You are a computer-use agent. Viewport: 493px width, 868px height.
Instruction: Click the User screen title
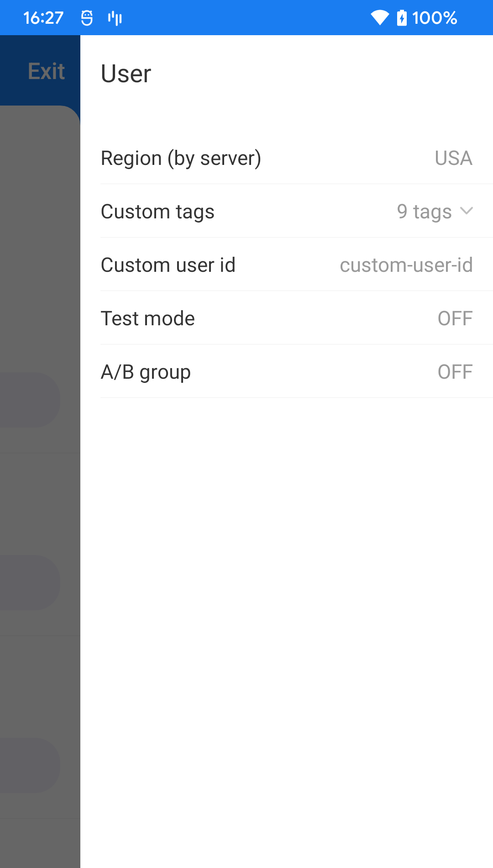pos(126,74)
